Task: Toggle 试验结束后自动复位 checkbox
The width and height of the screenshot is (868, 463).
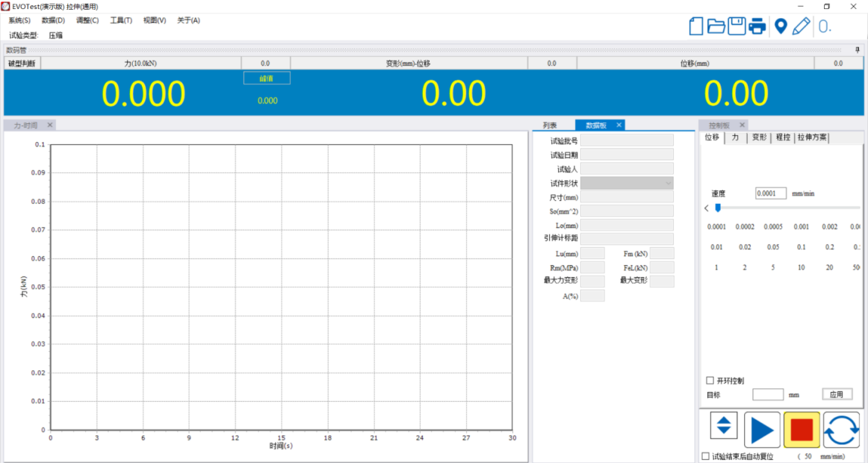Action: [706, 456]
